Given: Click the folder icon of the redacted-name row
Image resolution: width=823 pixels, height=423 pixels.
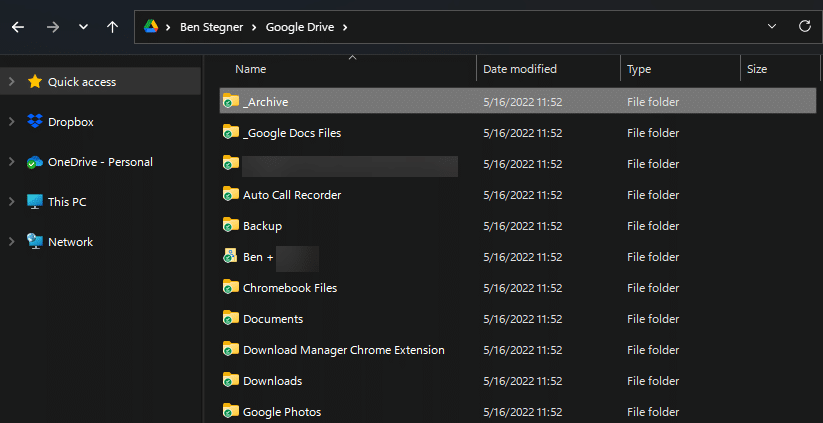Looking at the screenshot, I should (x=230, y=162).
